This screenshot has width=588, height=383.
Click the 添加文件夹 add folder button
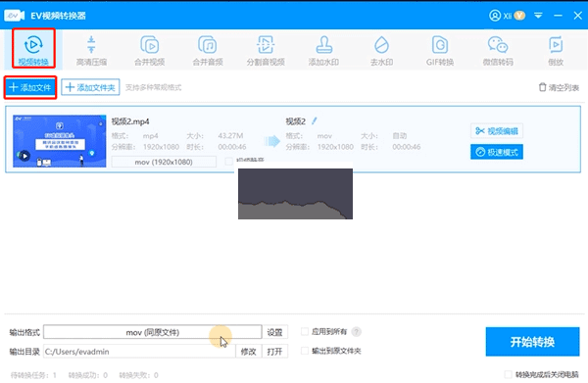[x=90, y=87]
